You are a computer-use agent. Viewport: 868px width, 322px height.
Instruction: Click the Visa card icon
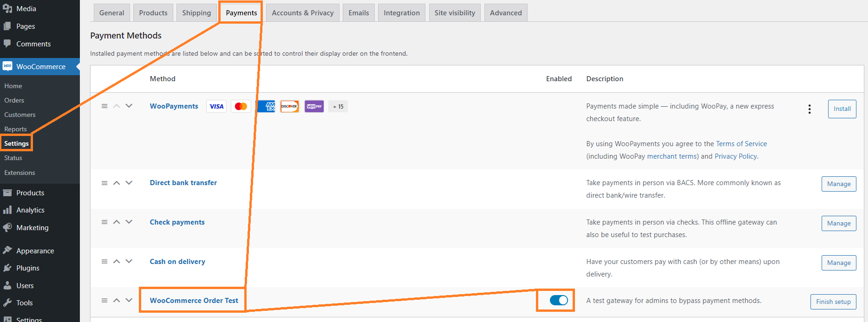216,106
